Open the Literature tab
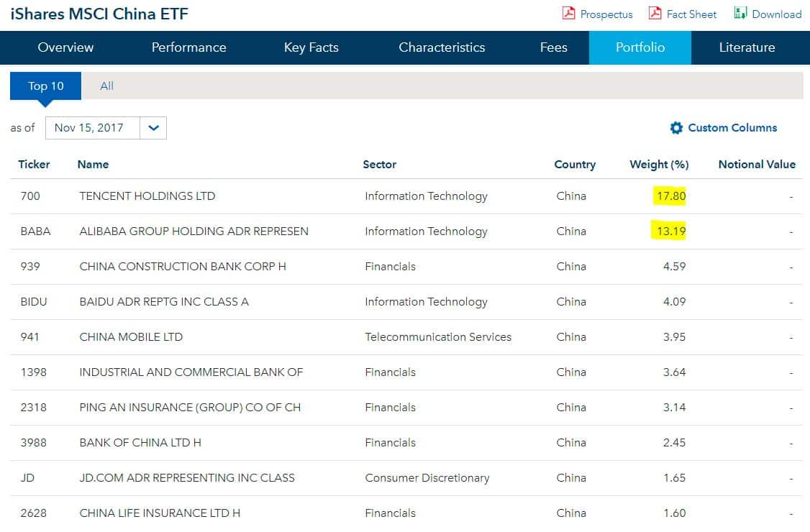 coord(747,47)
